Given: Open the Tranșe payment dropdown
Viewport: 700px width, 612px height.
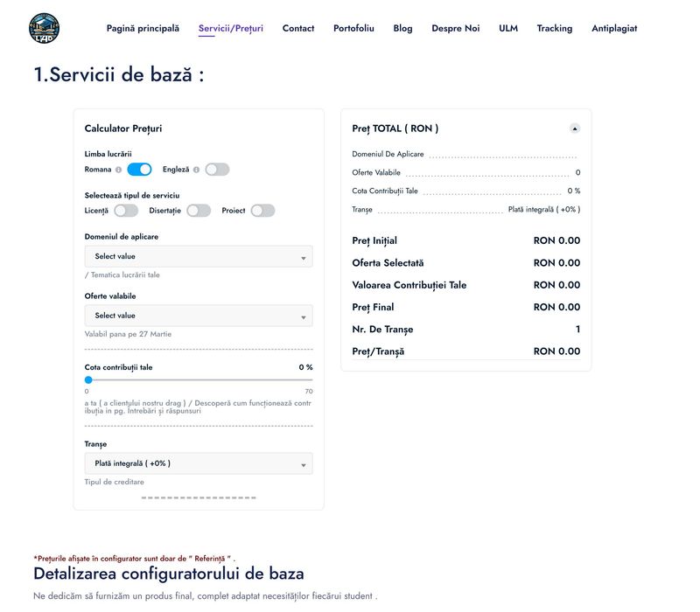Looking at the screenshot, I should tap(198, 463).
